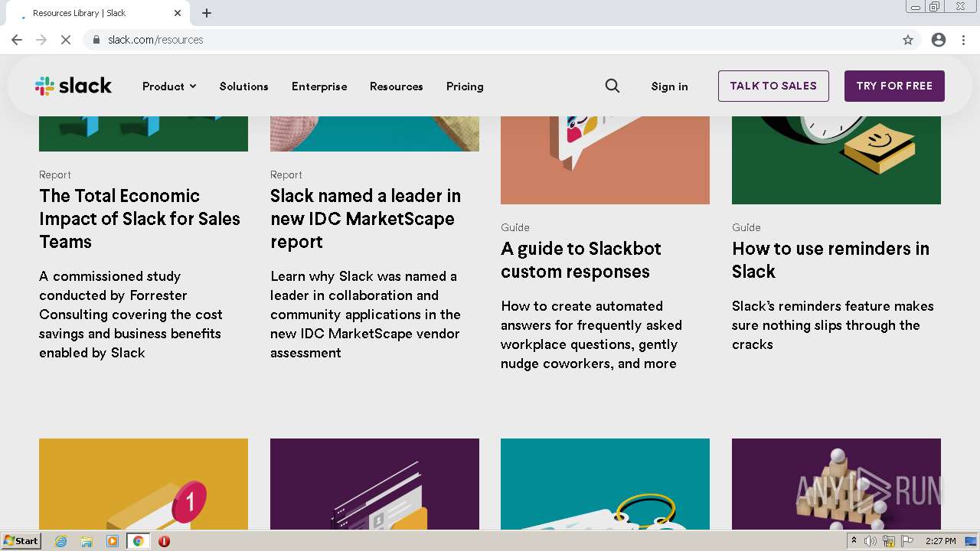Open guide to Slackbot custom responses
Screen dimensions: 980x551
[x=581, y=260]
